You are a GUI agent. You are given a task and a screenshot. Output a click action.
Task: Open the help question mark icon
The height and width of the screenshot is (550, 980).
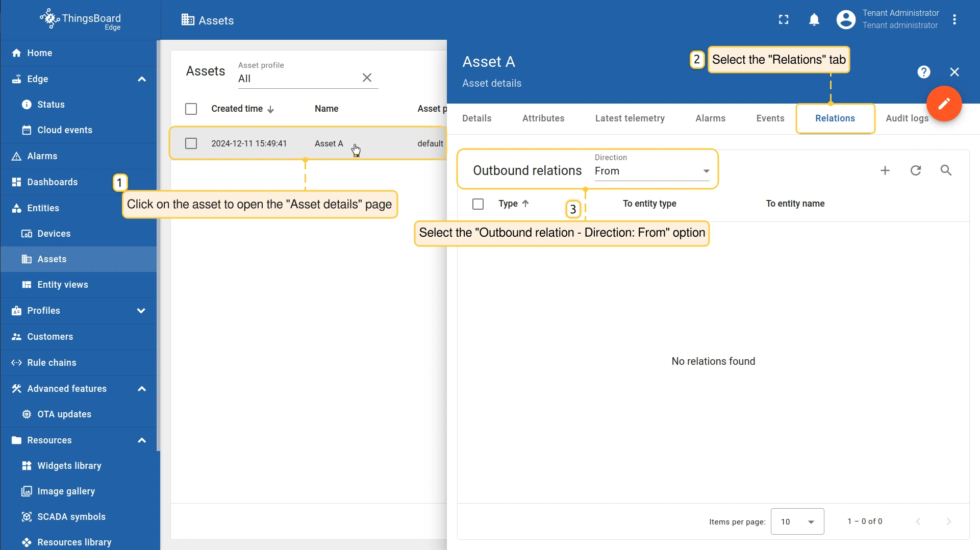pos(923,72)
